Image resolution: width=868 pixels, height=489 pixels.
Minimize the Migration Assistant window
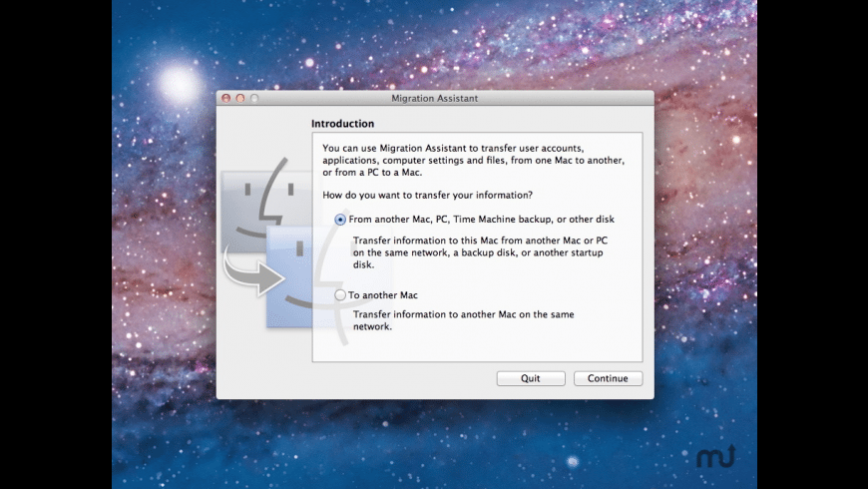(x=240, y=98)
